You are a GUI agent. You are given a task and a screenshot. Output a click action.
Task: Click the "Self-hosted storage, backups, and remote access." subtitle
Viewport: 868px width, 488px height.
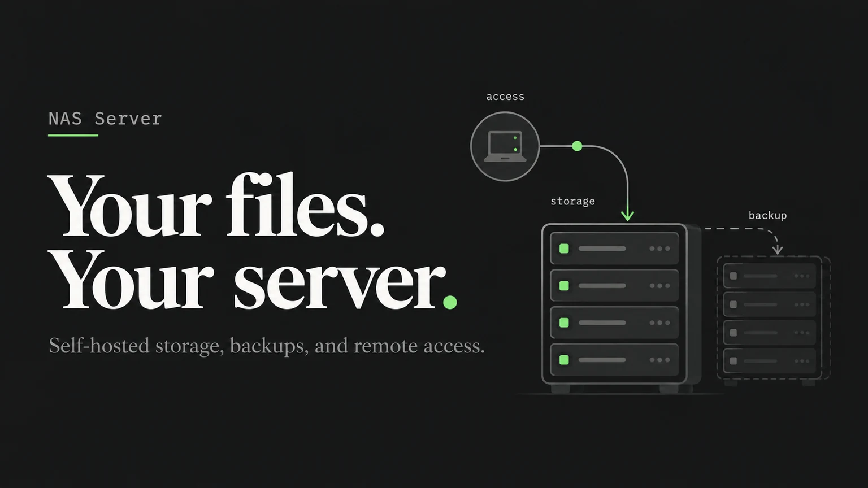267,346
